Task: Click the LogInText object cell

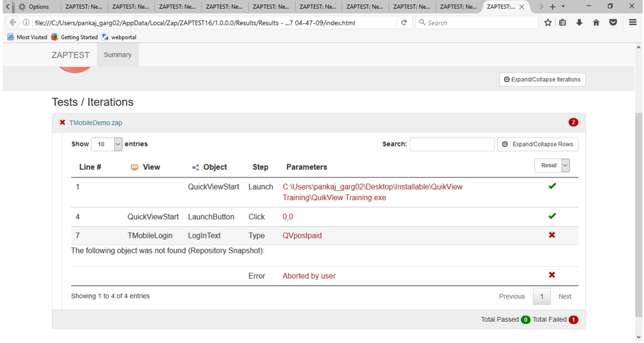Action: coord(204,236)
